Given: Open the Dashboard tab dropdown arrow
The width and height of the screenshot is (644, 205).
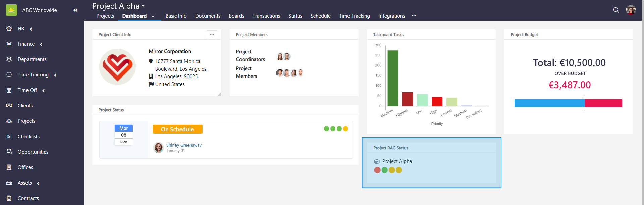Looking at the screenshot, I should point(153,16).
